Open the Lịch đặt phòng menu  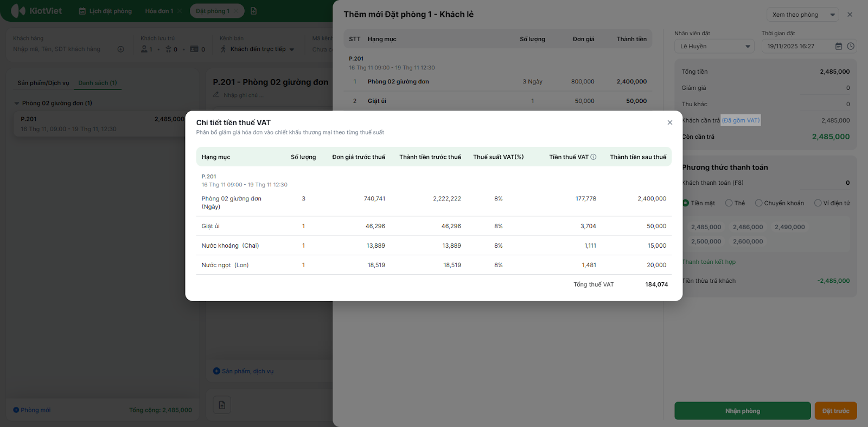pyautogui.click(x=106, y=11)
